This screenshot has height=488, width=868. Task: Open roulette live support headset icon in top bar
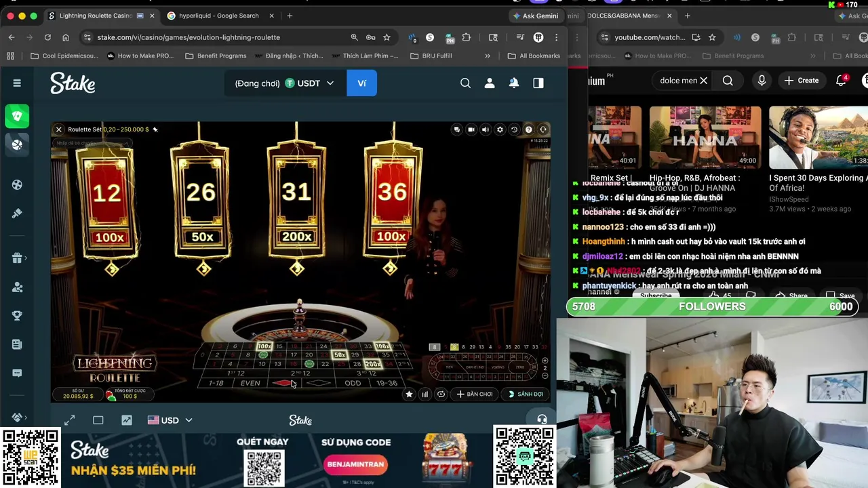(543, 129)
